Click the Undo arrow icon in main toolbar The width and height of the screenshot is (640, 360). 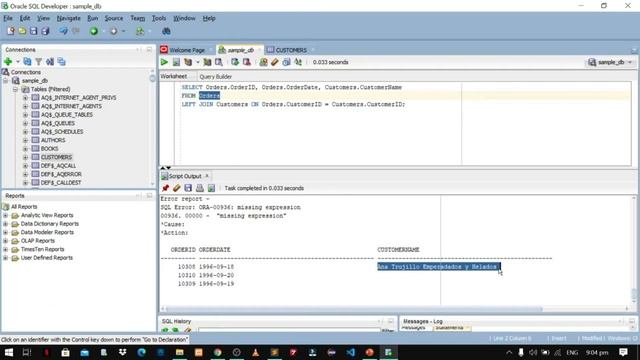(x=63, y=31)
